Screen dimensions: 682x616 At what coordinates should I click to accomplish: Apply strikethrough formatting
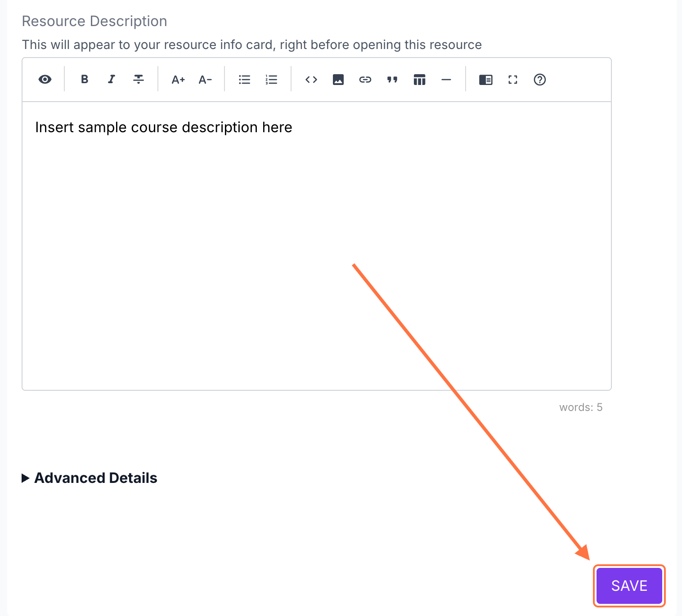tap(139, 80)
